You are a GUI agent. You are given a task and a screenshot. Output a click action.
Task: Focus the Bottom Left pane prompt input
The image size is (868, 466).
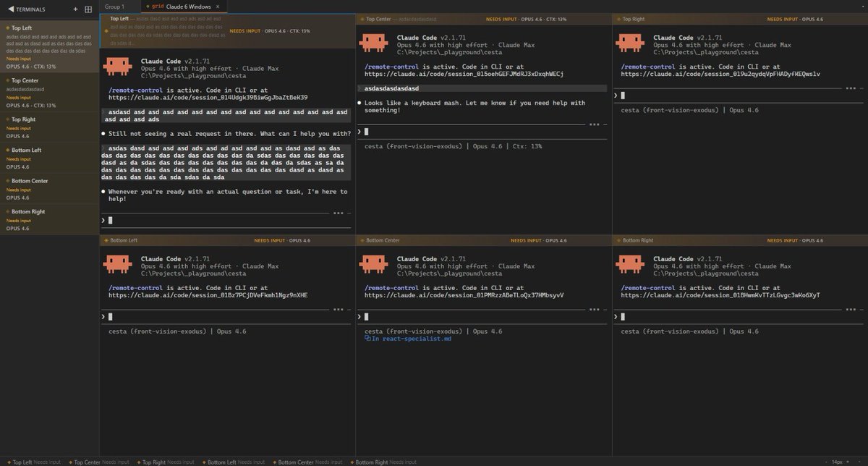coord(226,316)
